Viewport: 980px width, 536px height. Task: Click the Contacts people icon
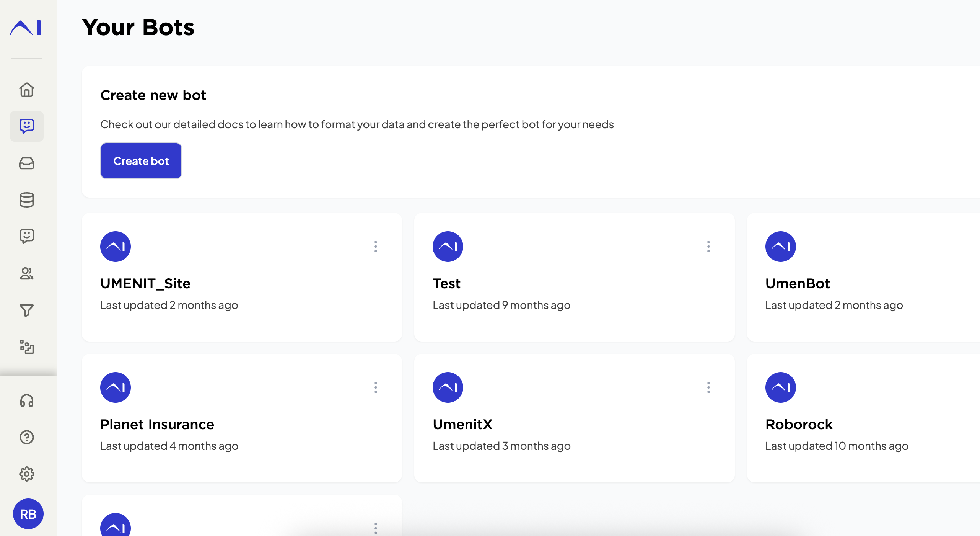pyautogui.click(x=27, y=273)
